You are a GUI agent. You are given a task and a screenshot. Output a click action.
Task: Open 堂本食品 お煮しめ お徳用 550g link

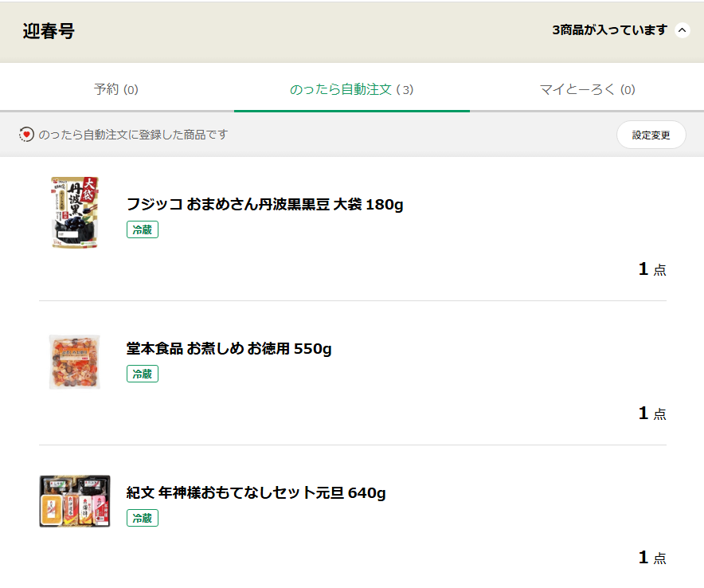229,349
